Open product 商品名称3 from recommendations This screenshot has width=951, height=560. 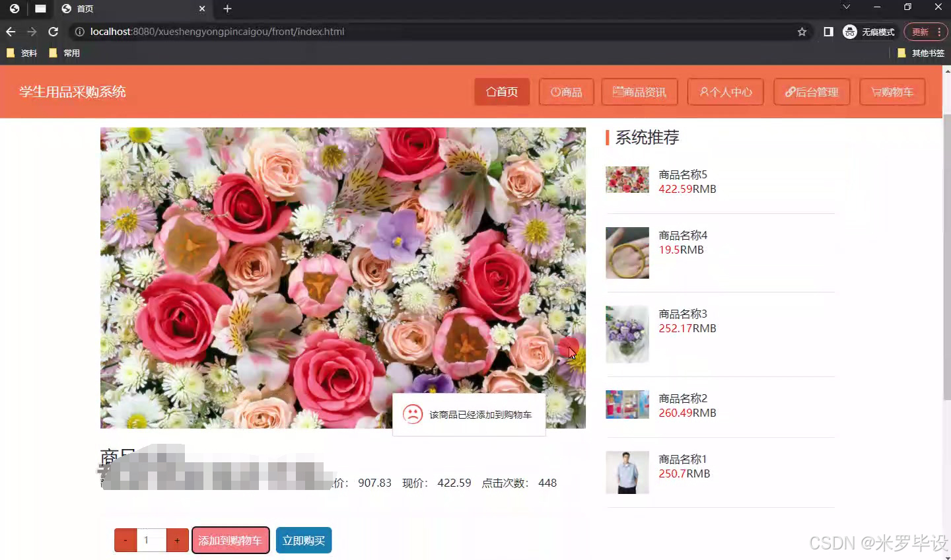point(682,313)
